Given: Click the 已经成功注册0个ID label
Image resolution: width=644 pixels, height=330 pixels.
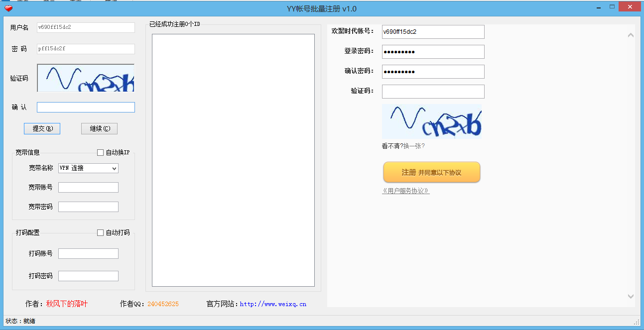Looking at the screenshot, I should (x=175, y=24).
